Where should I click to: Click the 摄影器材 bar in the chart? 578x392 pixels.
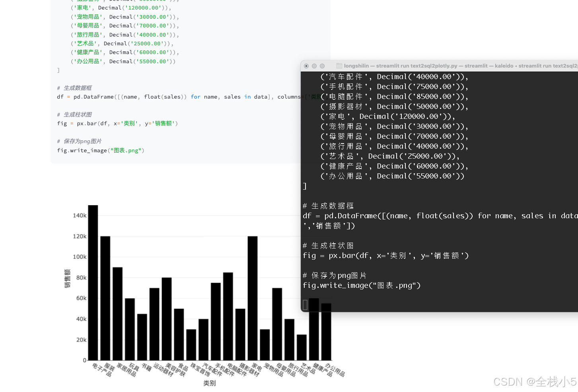coord(240,334)
